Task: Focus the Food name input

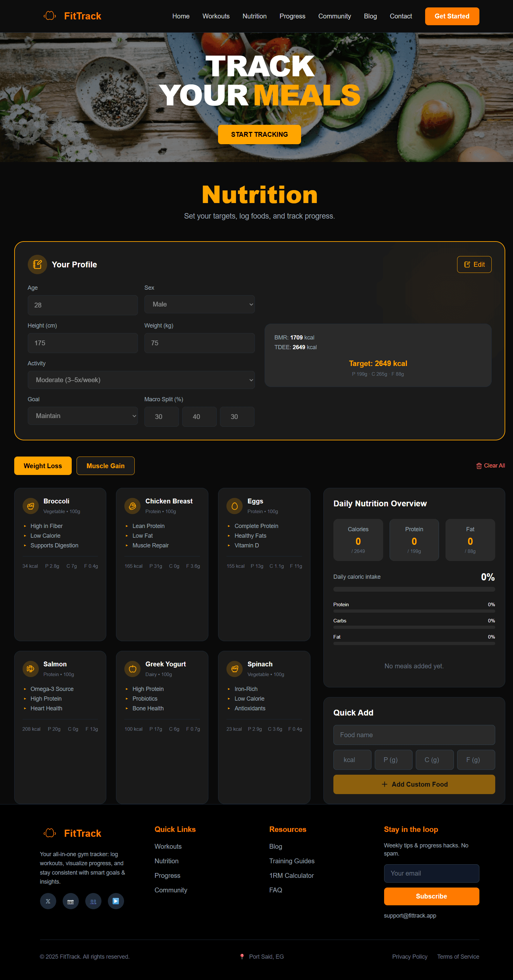Action: click(414, 735)
